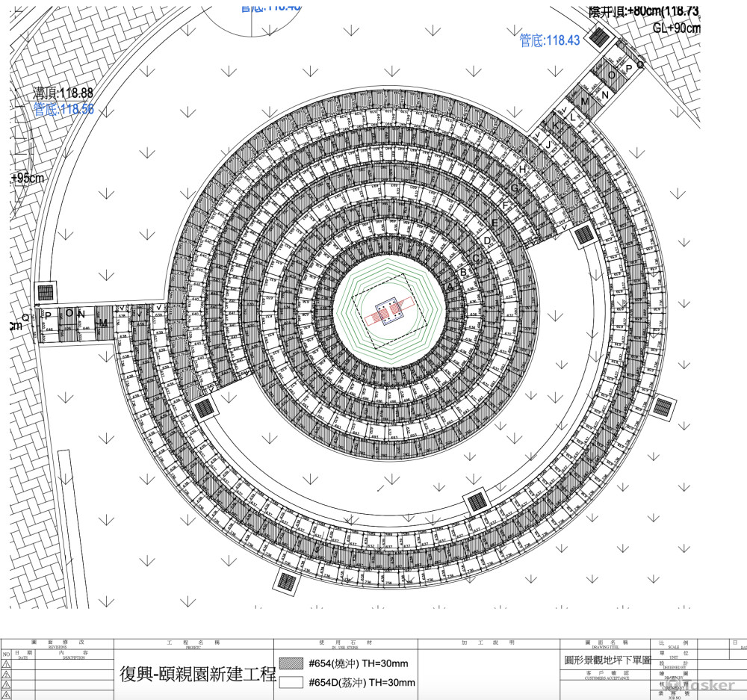The height and width of the screenshot is (700, 747).
Task: Click the GL+90cm level annotation
Action: [677, 28]
